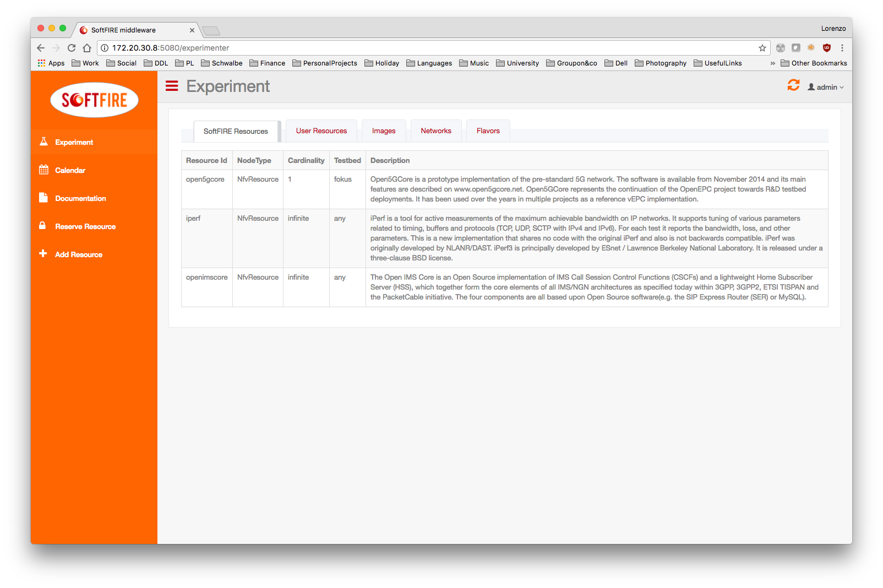Open the Dell bookmarks folder

(616, 63)
